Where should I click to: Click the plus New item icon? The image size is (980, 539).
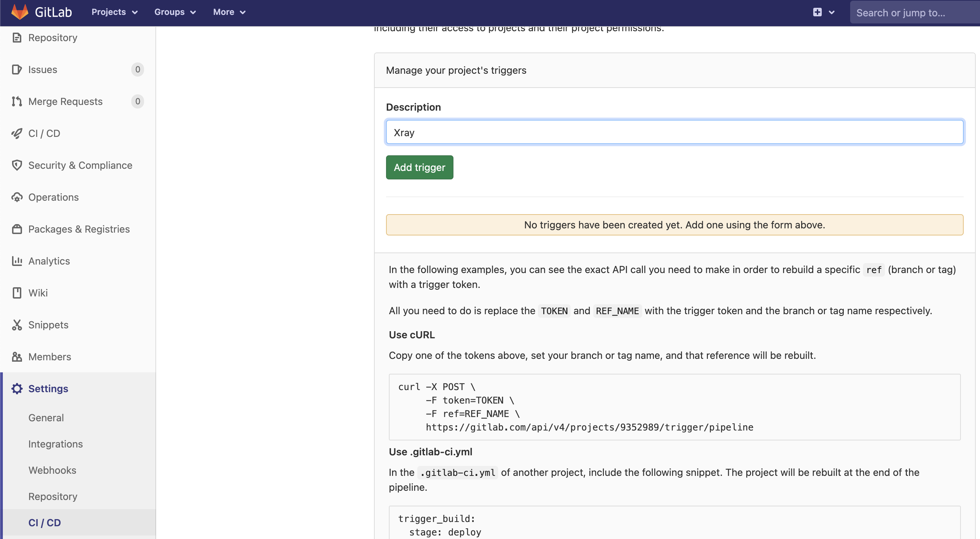(x=817, y=12)
